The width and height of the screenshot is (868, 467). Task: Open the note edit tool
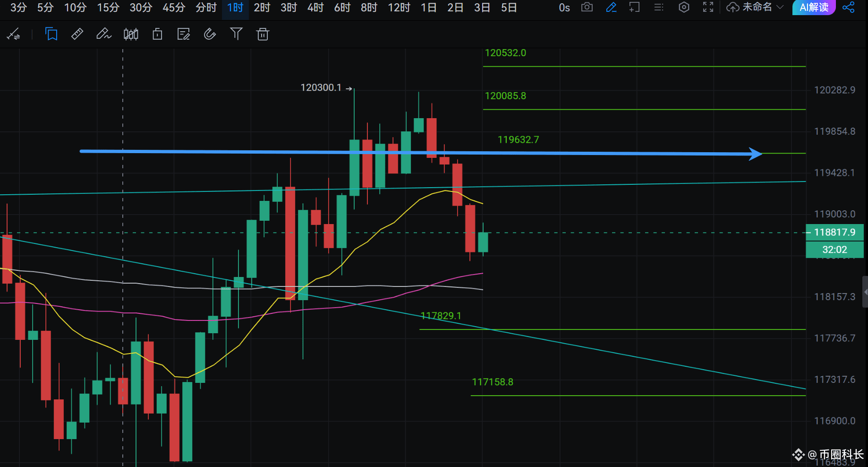pyautogui.click(x=183, y=34)
